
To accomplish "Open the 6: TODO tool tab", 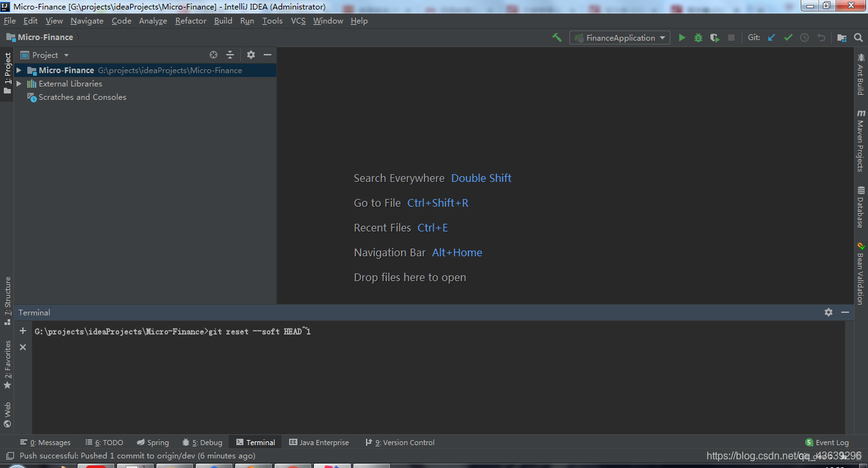I will coord(104,443).
